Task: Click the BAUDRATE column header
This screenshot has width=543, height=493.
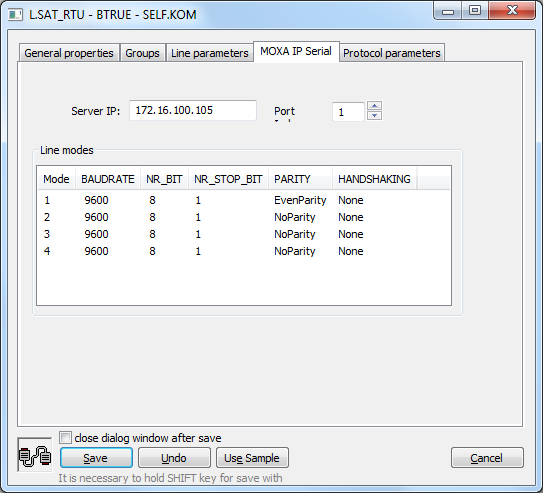Action: click(x=108, y=179)
